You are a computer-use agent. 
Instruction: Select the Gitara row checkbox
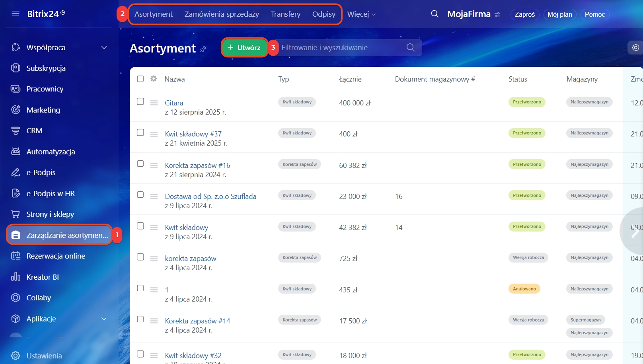coord(140,101)
